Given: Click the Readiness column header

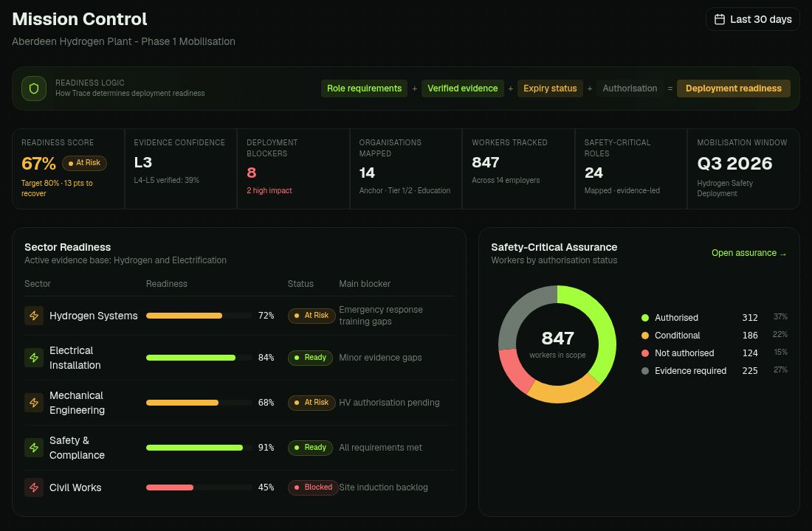Looking at the screenshot, I should [166, 284].
